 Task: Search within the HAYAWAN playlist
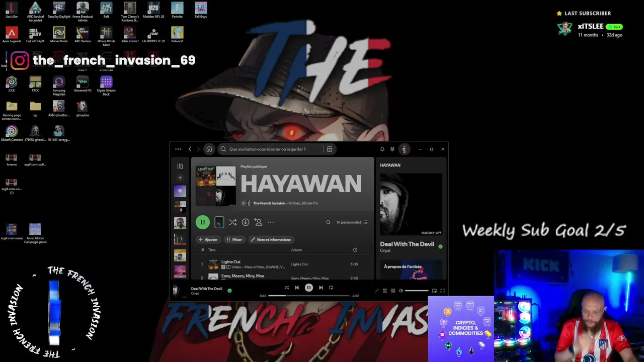[x=328, y=222]
